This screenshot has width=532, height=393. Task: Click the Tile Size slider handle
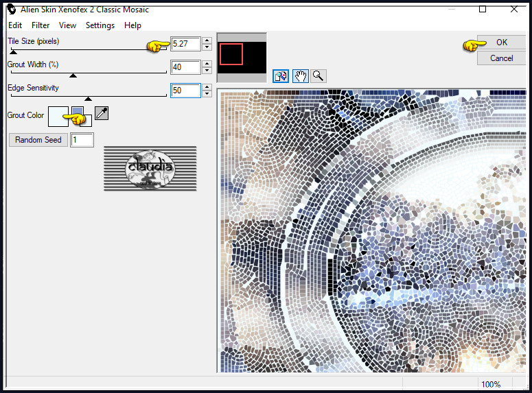click(x=13, y=52)
